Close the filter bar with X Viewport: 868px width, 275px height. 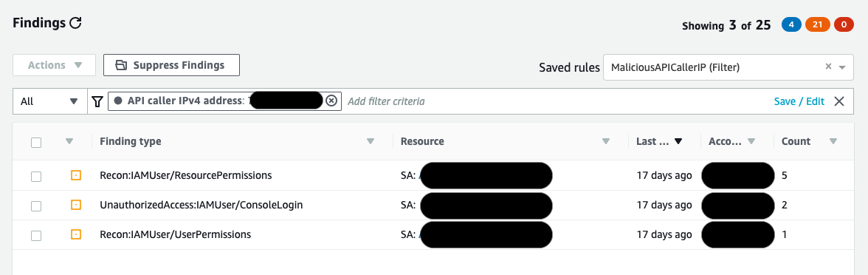839,101
